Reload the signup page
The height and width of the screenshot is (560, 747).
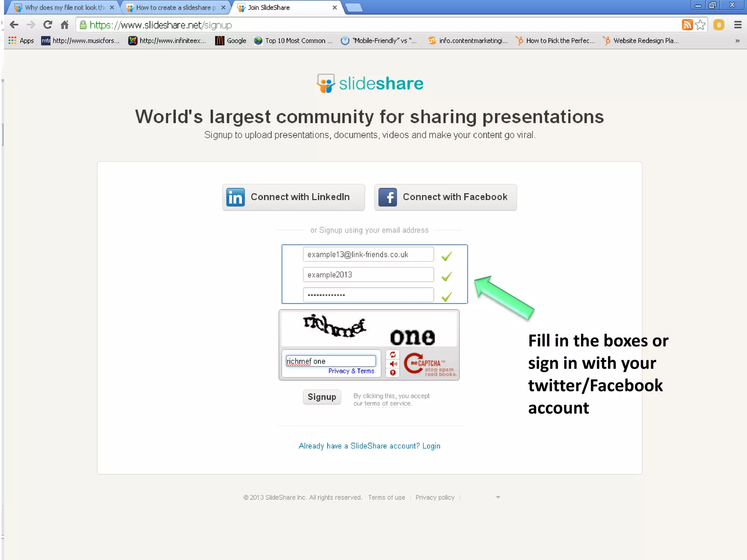click(48, 25)
